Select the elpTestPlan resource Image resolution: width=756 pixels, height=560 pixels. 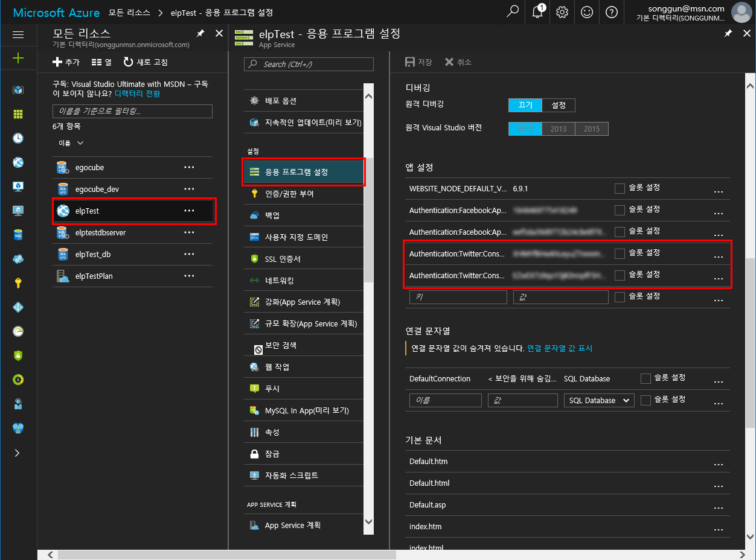[133, 276]
